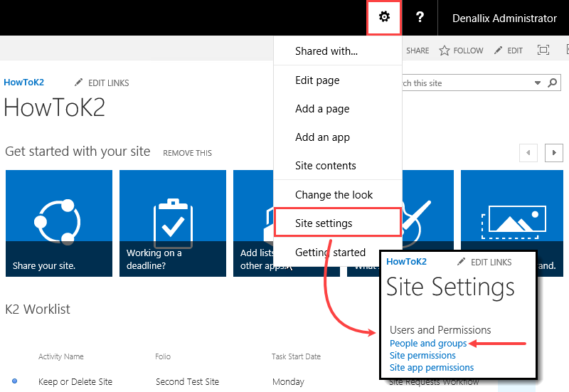The height and width of the screenshot is (392, 569).
Task: Go to previous tiles arrow
Action: [x=528, y=153]
